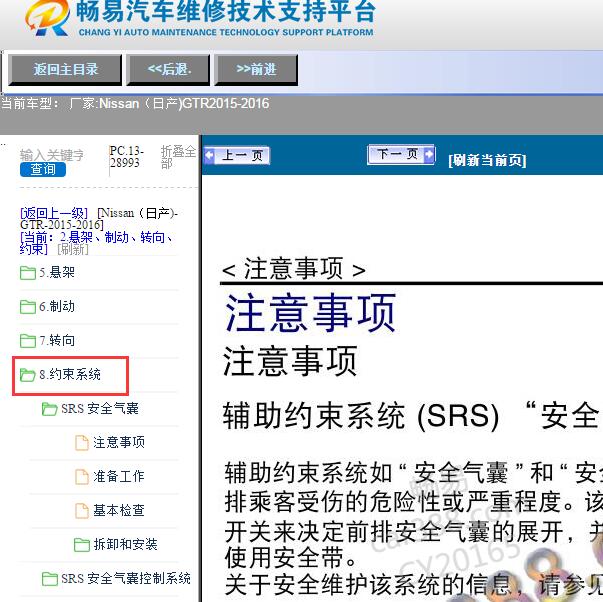This screenshot has height=602, width=603.
Task: Expand the 7.转向 tree item
Action: (57, 340)
